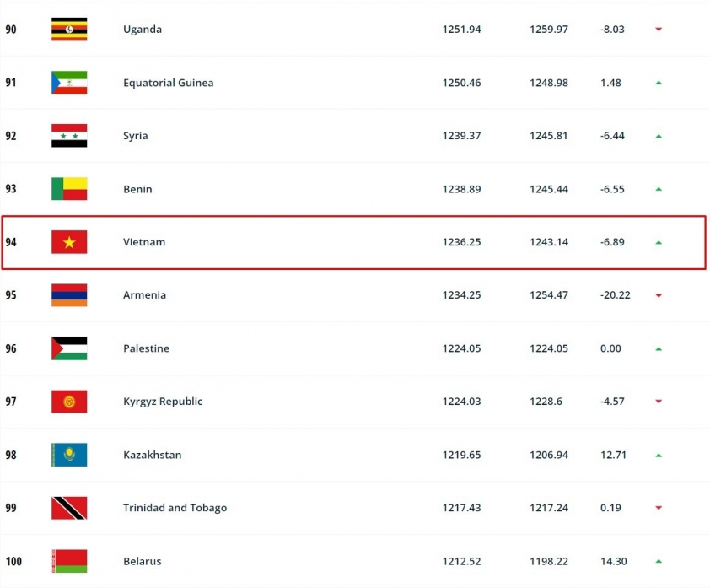Click the Equatorial Guinea flag icon

[69, 83]
